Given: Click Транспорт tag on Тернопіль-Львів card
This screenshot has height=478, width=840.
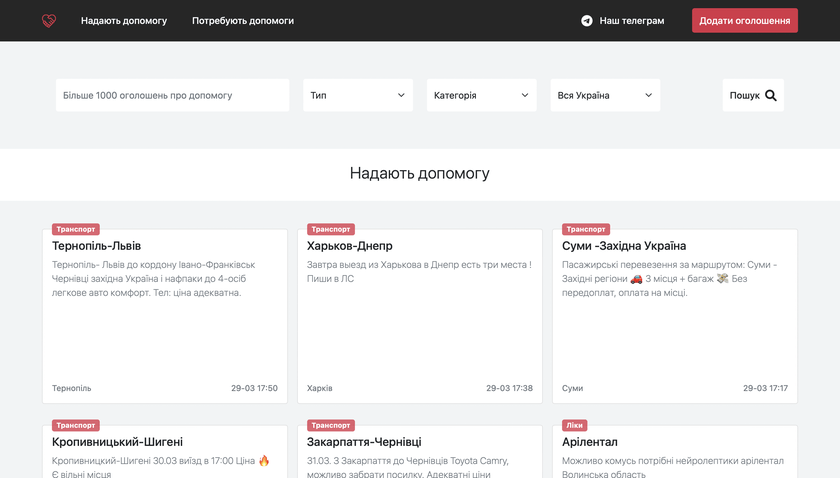Looking at the screenshot, I should (76, 229).
